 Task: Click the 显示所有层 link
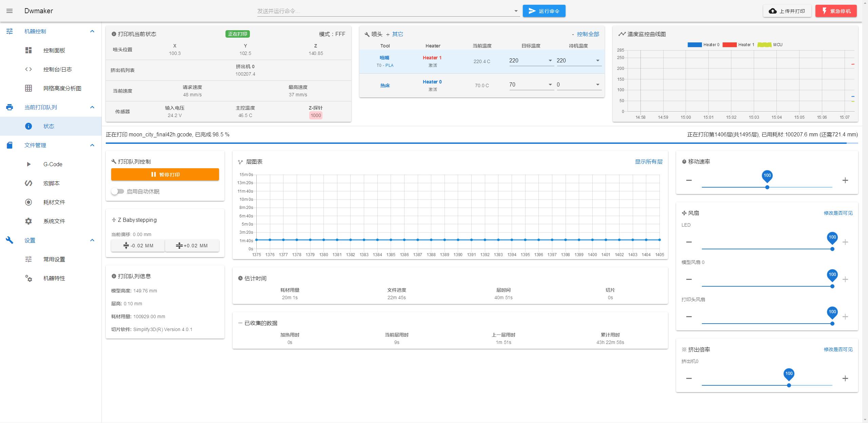pyautogui.click(x=649, y=162)
